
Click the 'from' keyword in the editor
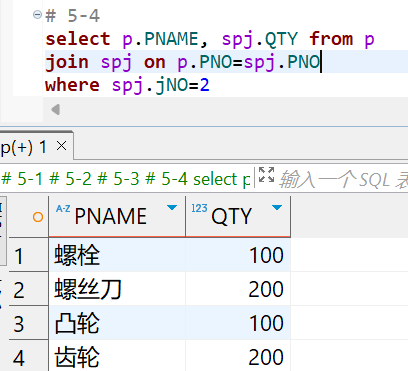[331, 39]
